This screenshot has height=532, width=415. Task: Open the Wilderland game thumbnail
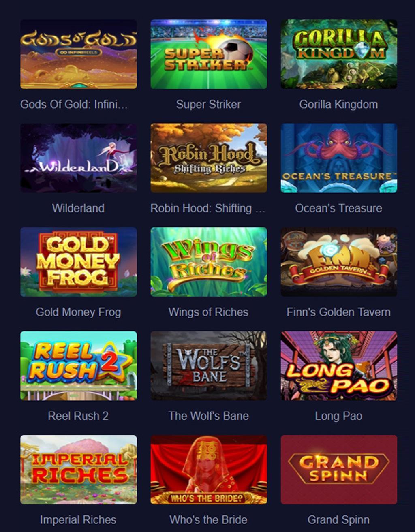[79, 158]
